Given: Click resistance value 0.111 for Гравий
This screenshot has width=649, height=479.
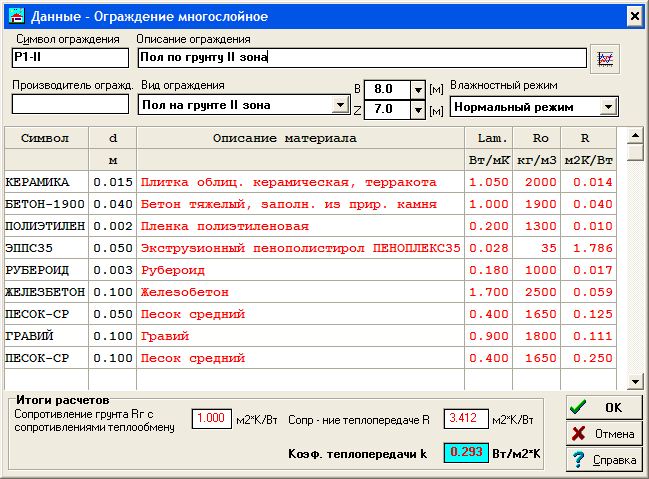Looking at the screenshot, I should 589,336.
